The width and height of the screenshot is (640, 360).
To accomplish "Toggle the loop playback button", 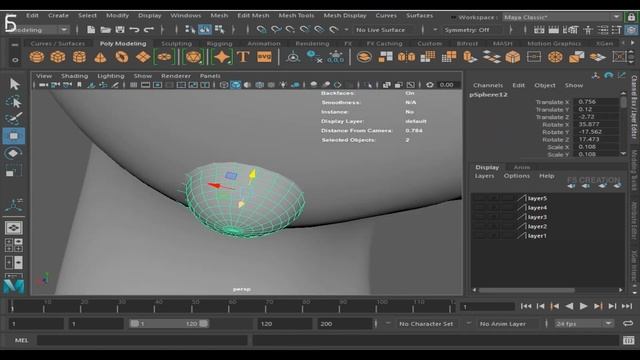I will [628, 323].
